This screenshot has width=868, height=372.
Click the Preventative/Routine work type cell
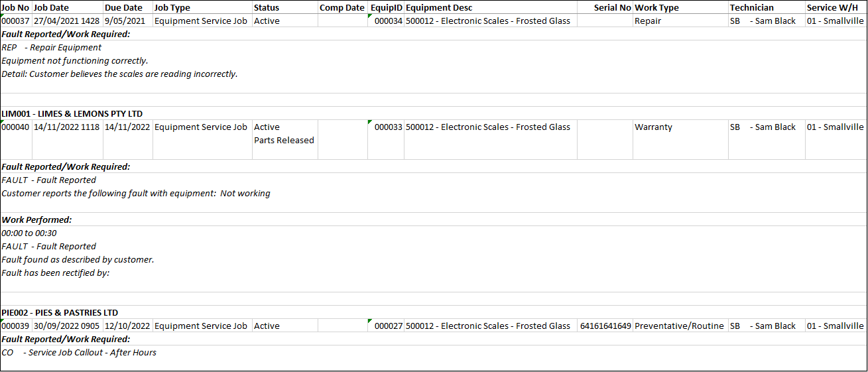click(x=679, y=326)
